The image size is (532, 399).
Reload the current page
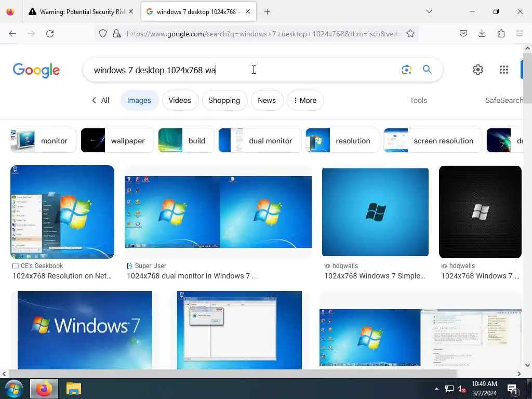click(x=50, y=33)
